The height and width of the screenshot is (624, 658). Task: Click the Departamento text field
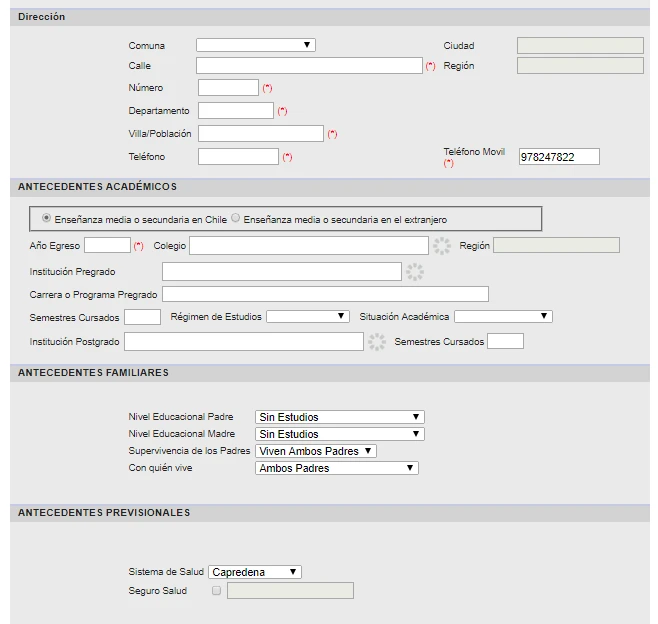(235, 111)
